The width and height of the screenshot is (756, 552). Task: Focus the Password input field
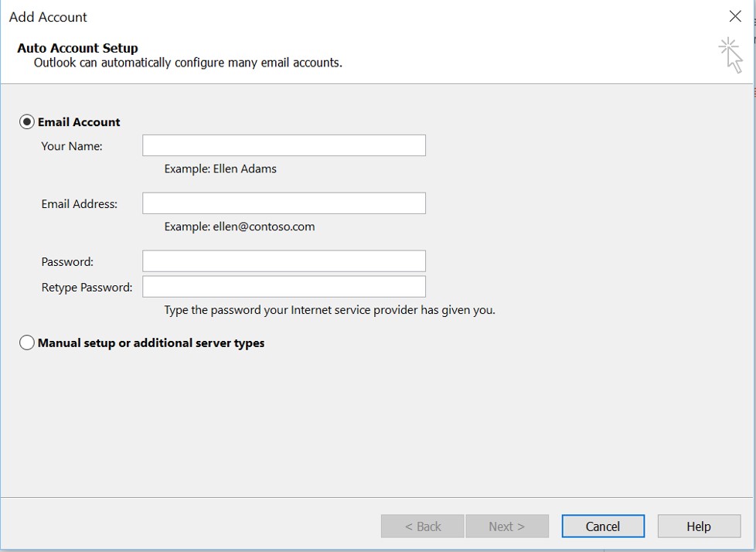tap(284, 261)
